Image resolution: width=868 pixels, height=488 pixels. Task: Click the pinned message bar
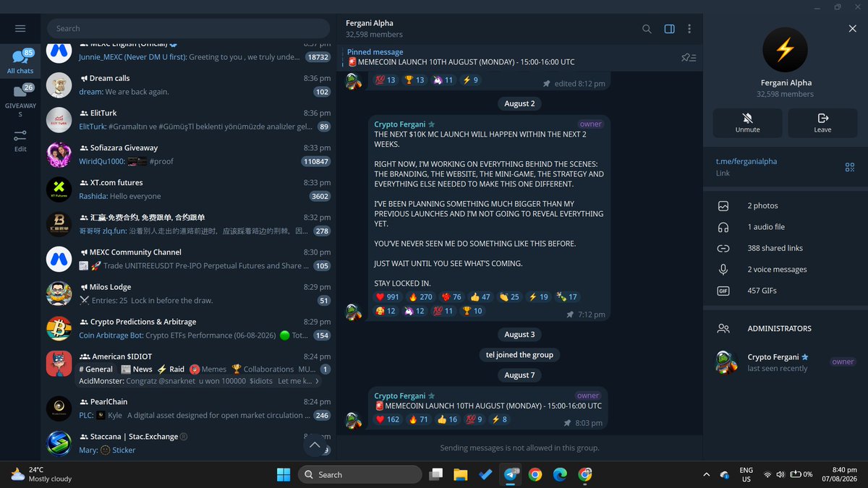click(x=510, y=57)
